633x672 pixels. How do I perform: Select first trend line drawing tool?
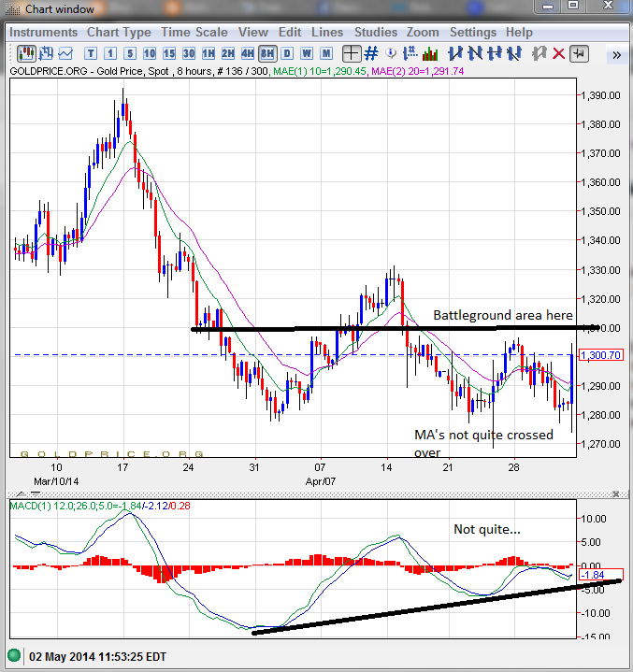[x=455, y=53]
